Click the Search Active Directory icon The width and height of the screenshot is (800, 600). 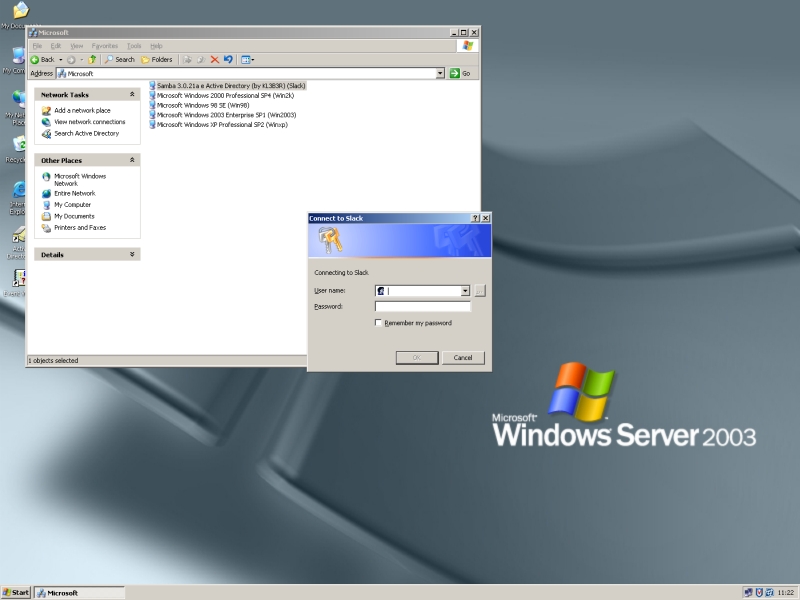click(46, 134)
